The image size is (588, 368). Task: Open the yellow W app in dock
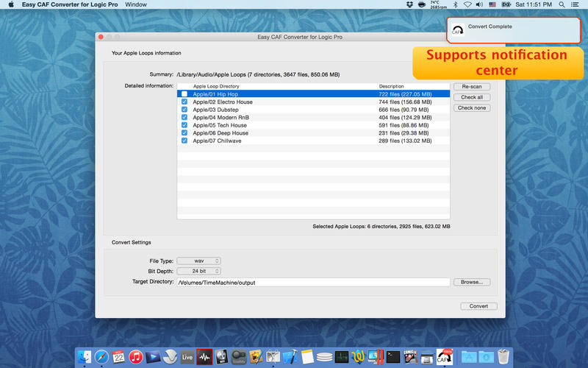[359, 356]
